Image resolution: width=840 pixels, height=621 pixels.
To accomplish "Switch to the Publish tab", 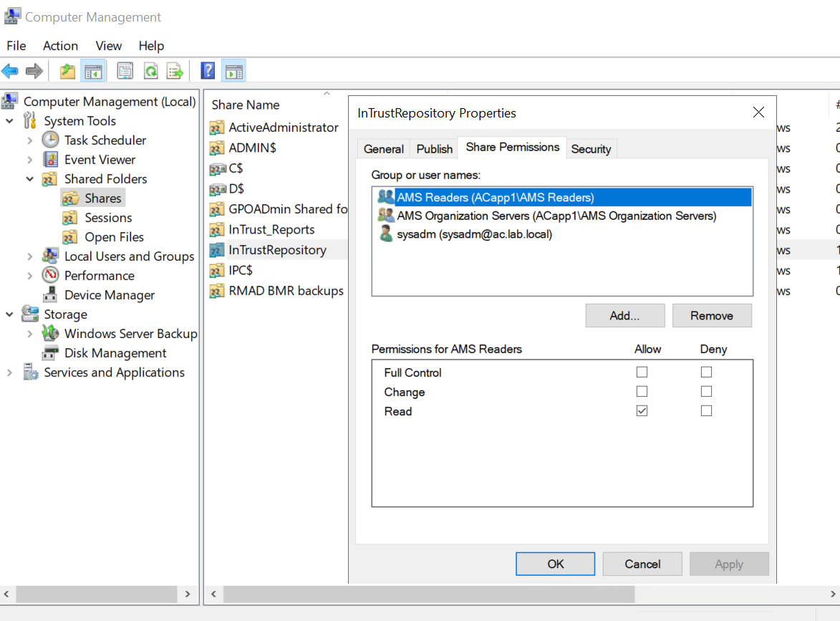I will click(435, 149).
